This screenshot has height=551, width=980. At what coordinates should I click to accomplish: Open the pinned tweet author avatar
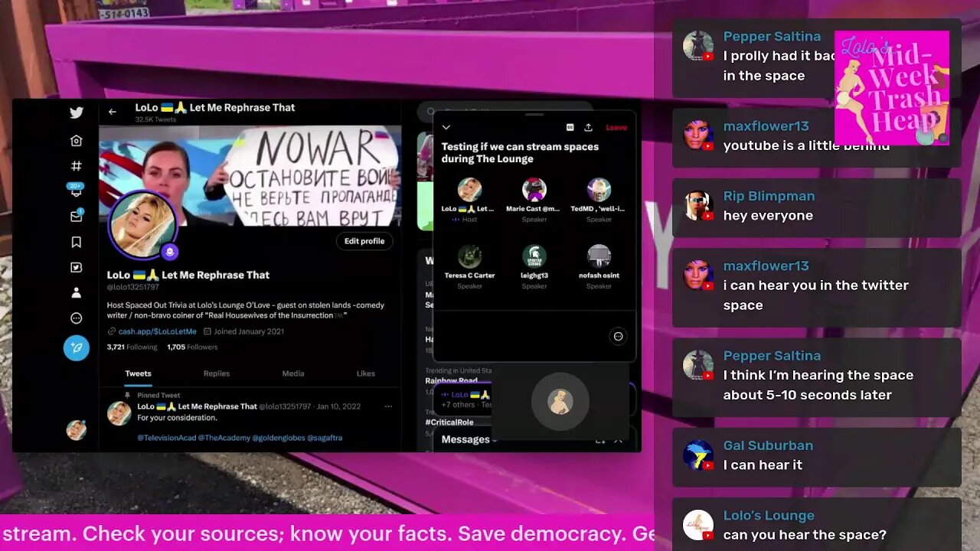click(119, 414)
